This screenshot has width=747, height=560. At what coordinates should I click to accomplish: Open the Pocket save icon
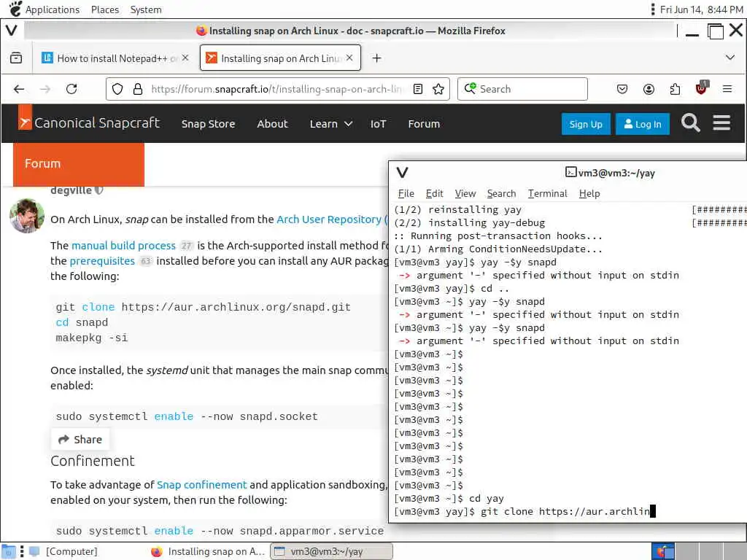(x=622, y=89)
